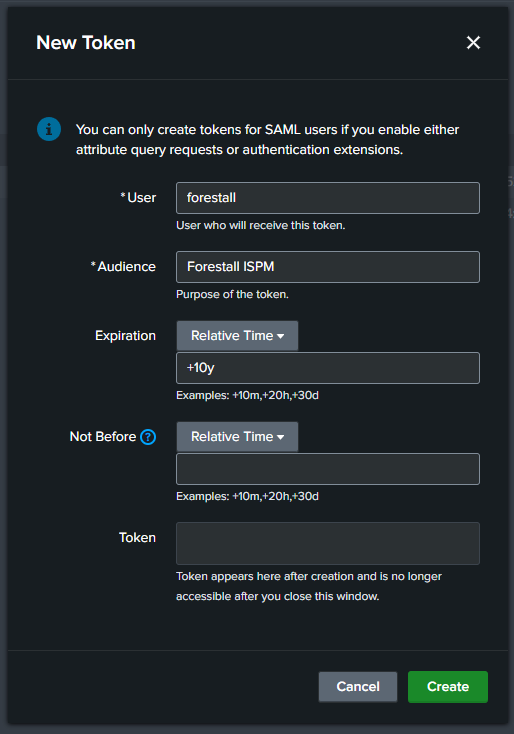Click the blue info icon beside SAML notice
Screen dimensions: 514x734
49,129
